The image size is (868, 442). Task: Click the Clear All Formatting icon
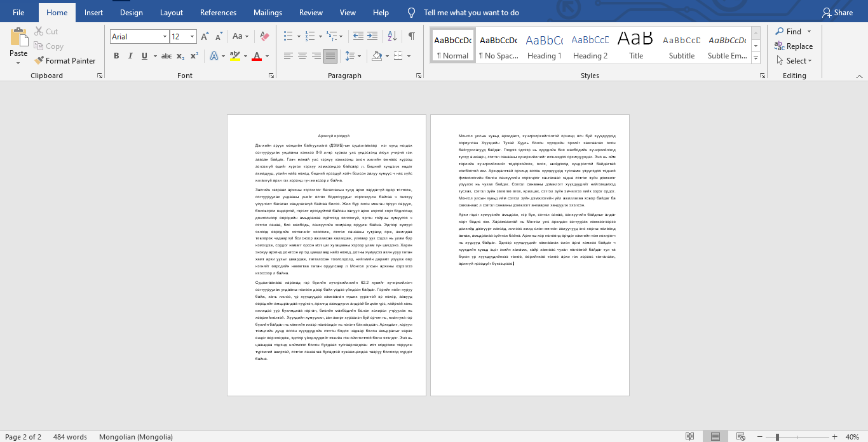point(265,37)
